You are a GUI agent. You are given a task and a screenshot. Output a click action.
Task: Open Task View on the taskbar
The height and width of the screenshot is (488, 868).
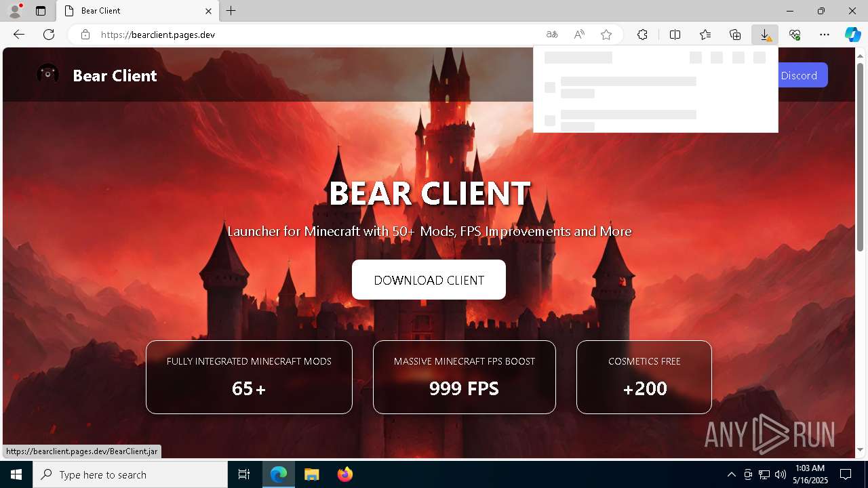(244, 474)
